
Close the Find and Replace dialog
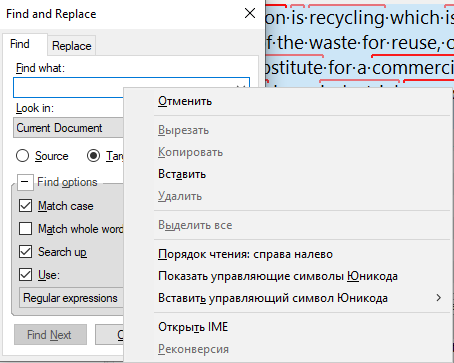point(250,14)
